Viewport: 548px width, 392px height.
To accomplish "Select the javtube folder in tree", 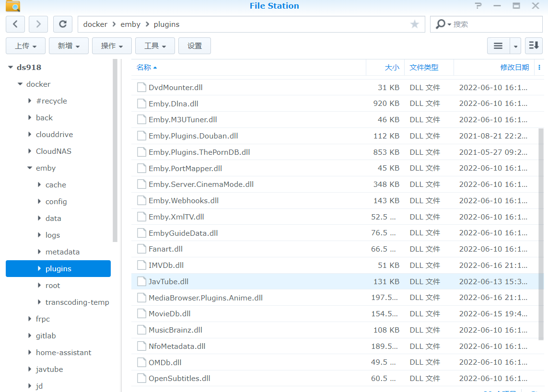I will 49,369.
